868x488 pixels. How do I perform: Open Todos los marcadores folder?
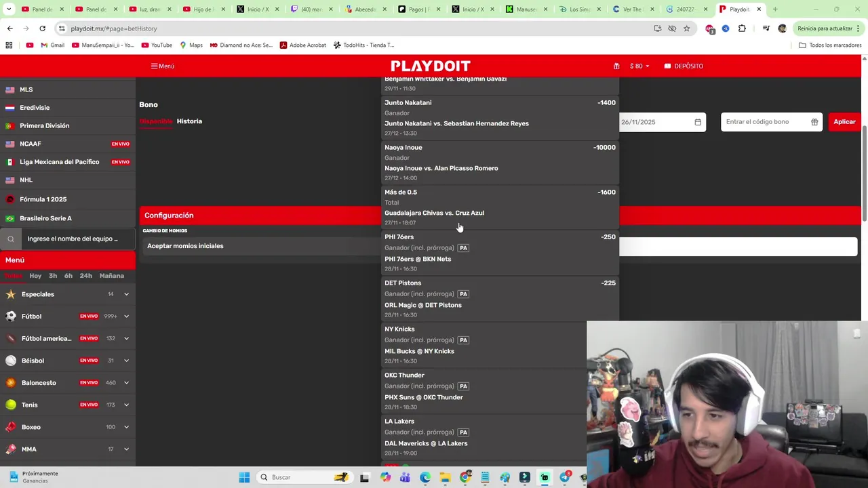click(830, 45)
